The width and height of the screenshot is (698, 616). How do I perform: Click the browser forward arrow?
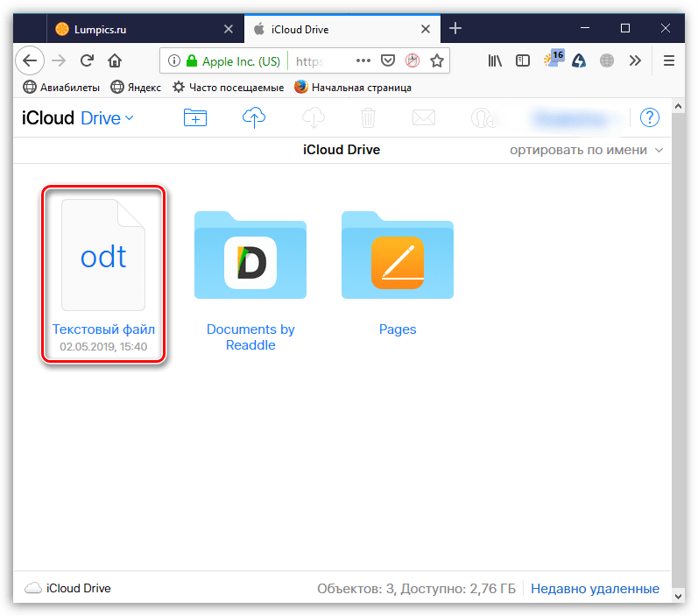pyautogui.click(x=59, y=60)
